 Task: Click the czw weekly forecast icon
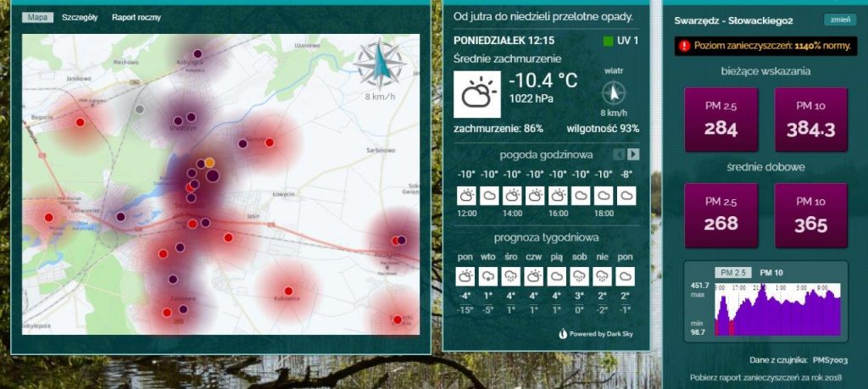(x=534, y=276)
